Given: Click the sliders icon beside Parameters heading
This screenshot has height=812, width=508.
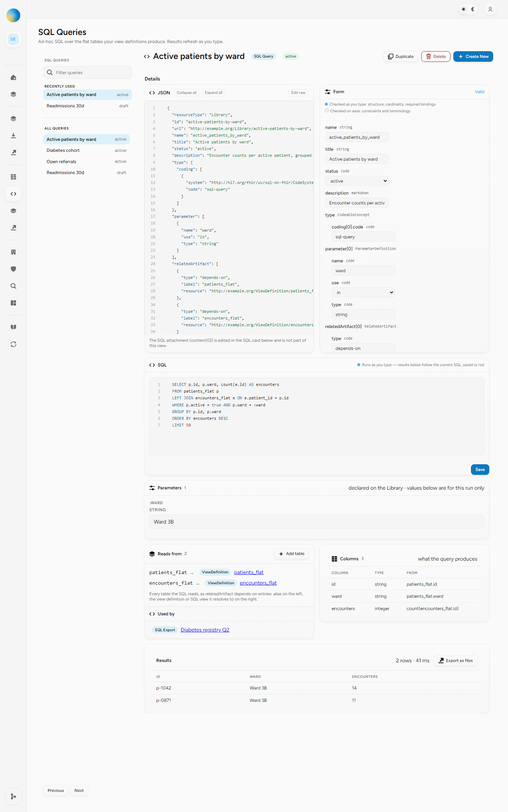Looking at the screenshot, I should (152, 488).
